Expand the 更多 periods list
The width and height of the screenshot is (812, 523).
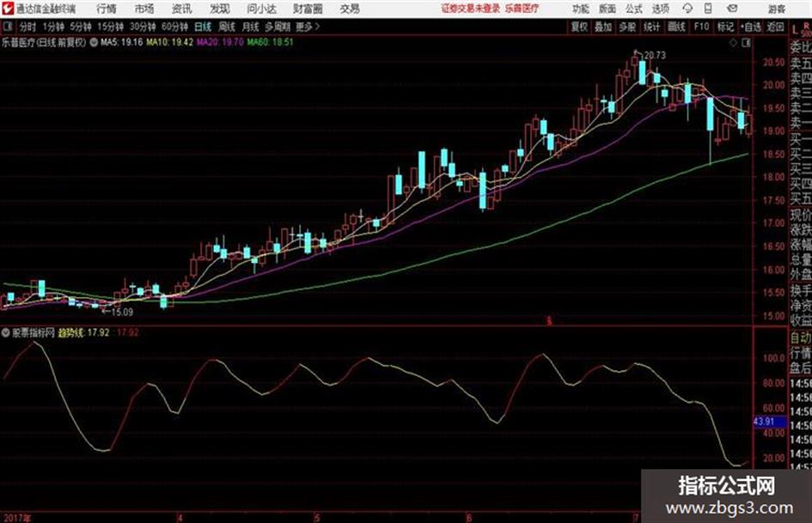308,27
